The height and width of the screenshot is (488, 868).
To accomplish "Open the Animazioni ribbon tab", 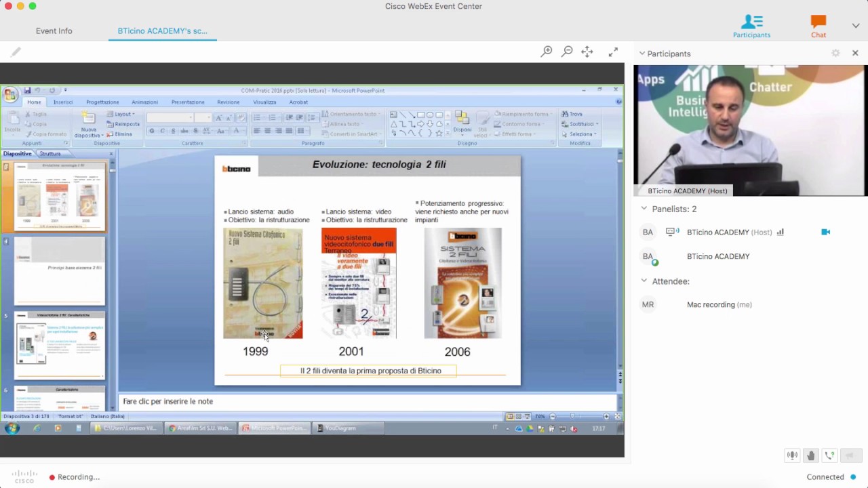I will coord(144,102).
